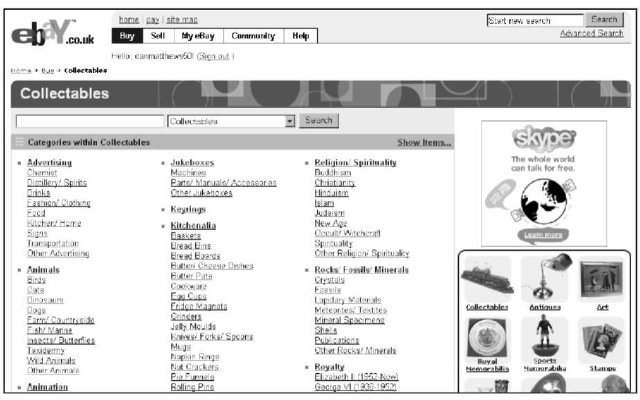
Task: Open the Fashion/ Clothing subcategory
Action: coord(58,203)
